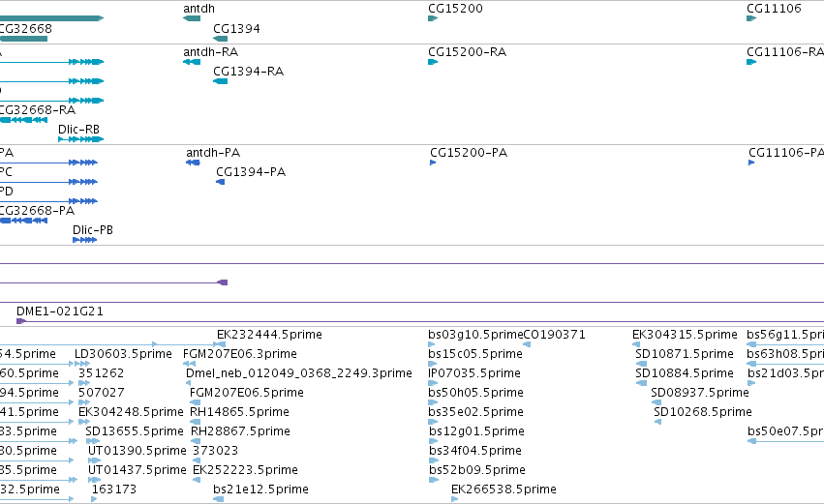
Task: Click the LD30603.5prime EST label
Action: point(123,354)
